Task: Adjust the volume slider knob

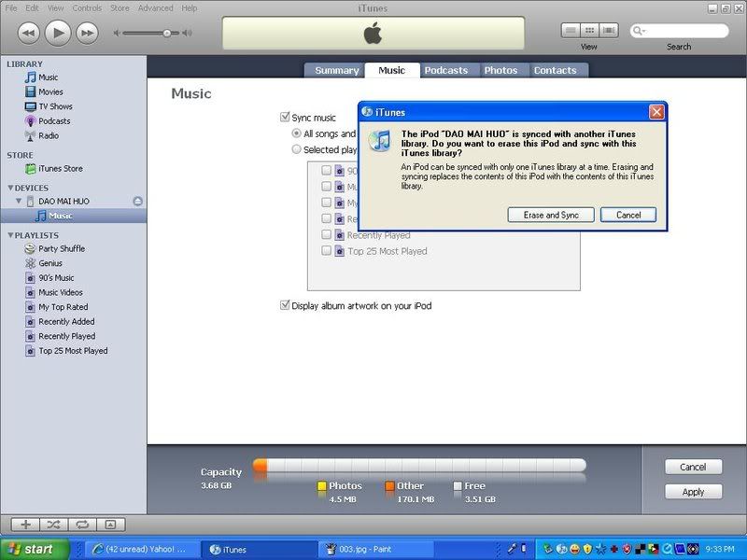Action: click(167, 33)
